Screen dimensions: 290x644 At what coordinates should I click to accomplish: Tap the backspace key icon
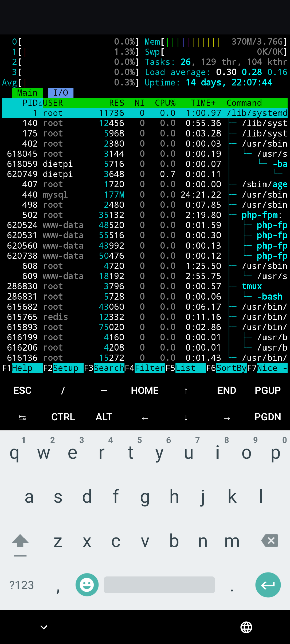(x=270, y=541)
